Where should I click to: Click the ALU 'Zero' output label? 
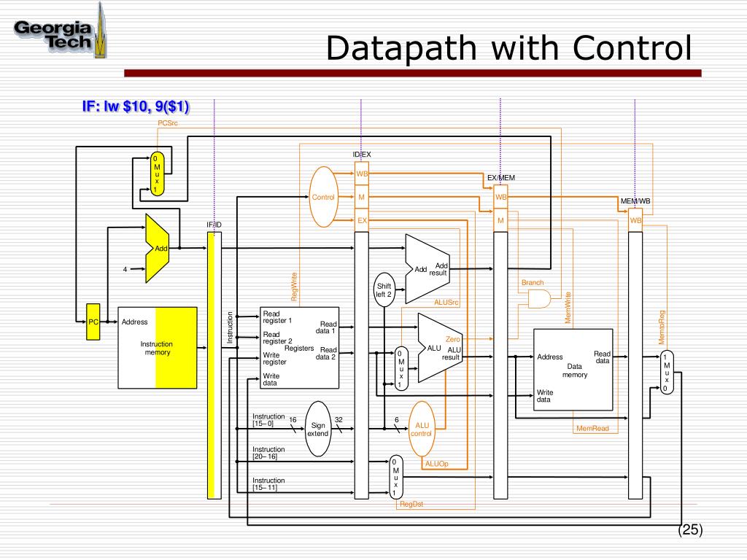pos(452,339)
